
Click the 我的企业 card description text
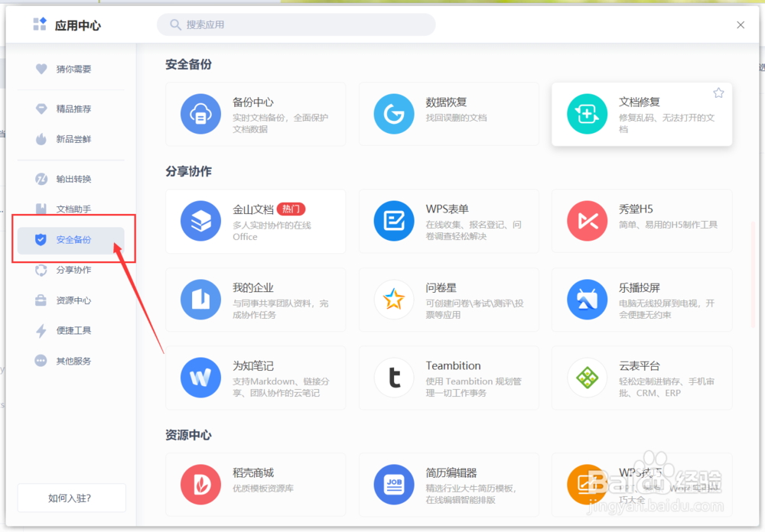pyautogui.click(x=280, y=309)
